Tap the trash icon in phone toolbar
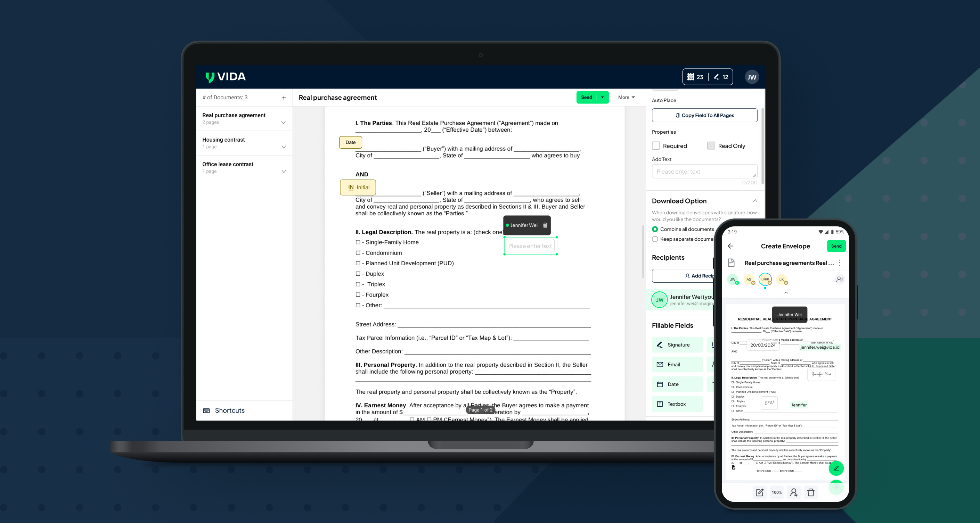Viewport: 980px width, 523px height. click(x=811, y=492)
